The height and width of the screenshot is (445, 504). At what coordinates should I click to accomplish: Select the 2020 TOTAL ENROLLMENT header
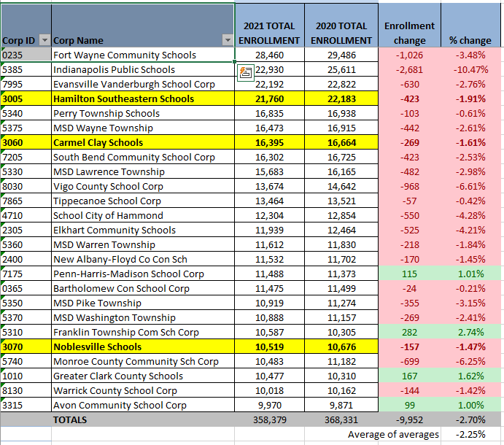click(341, 26)
